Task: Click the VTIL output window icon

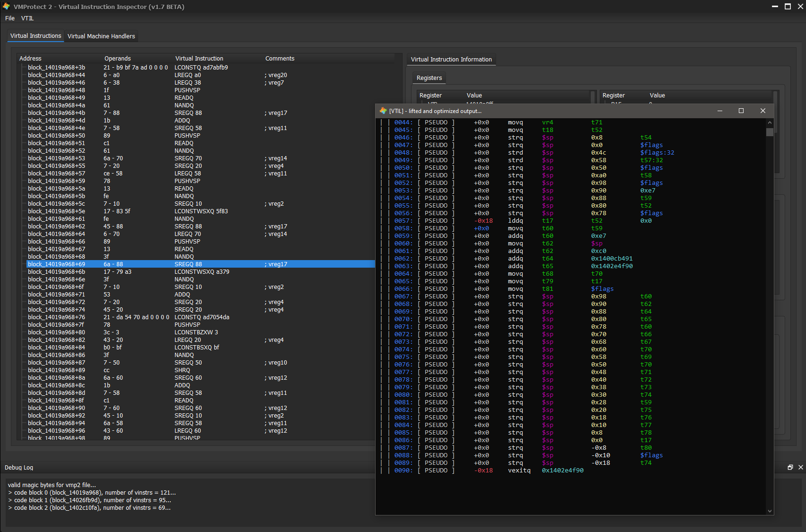Action: 383,111
